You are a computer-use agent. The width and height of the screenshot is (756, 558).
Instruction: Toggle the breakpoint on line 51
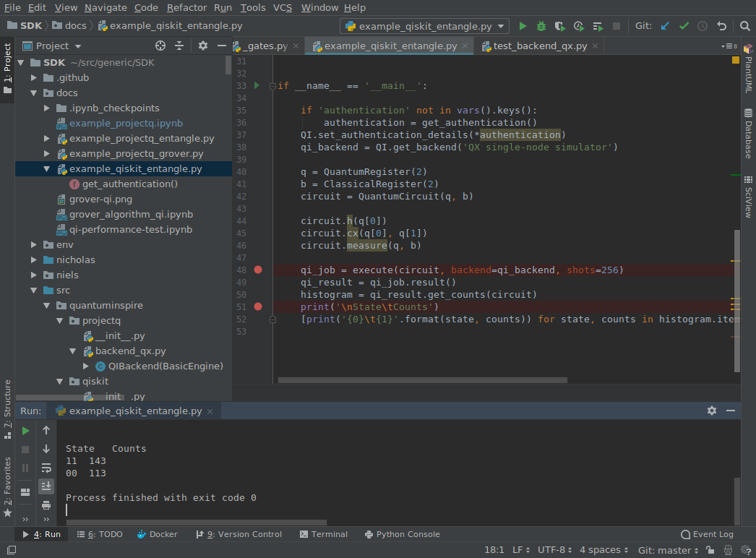point(258,306)
